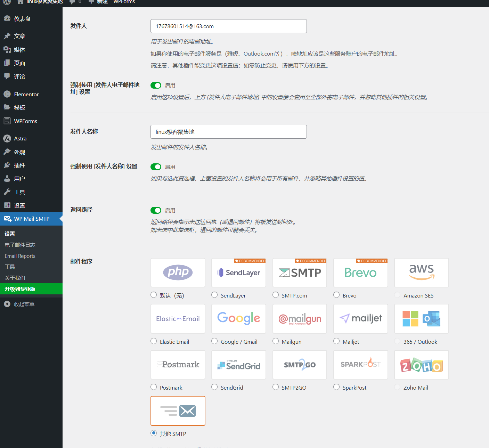Choose the SparkPost logo card
The width and height of the screenshot is (489, 448).
[x=361, y=365]
